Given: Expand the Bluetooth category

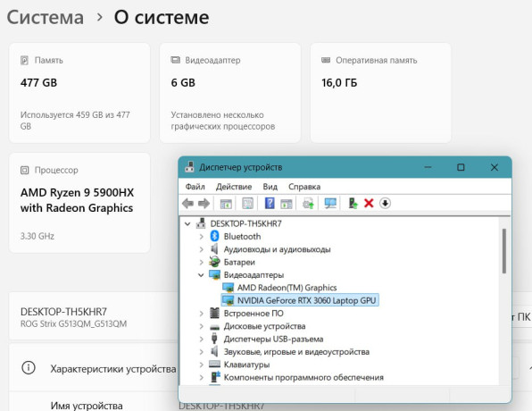Looking at the screenshot, I should pos(201,237).
